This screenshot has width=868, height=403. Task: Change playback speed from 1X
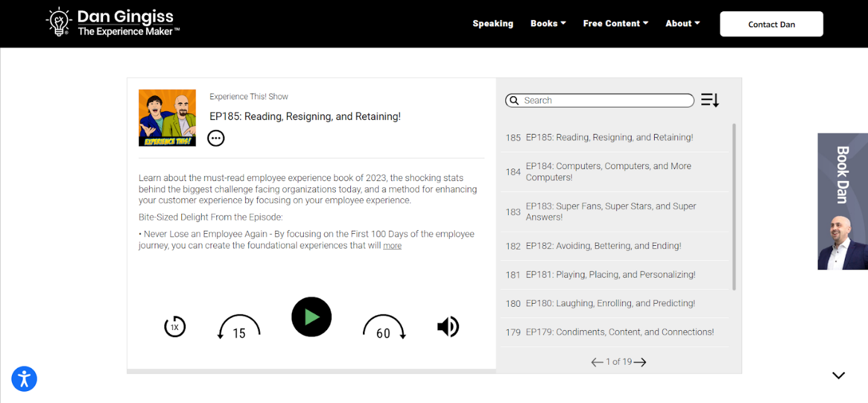coord(175,327)
